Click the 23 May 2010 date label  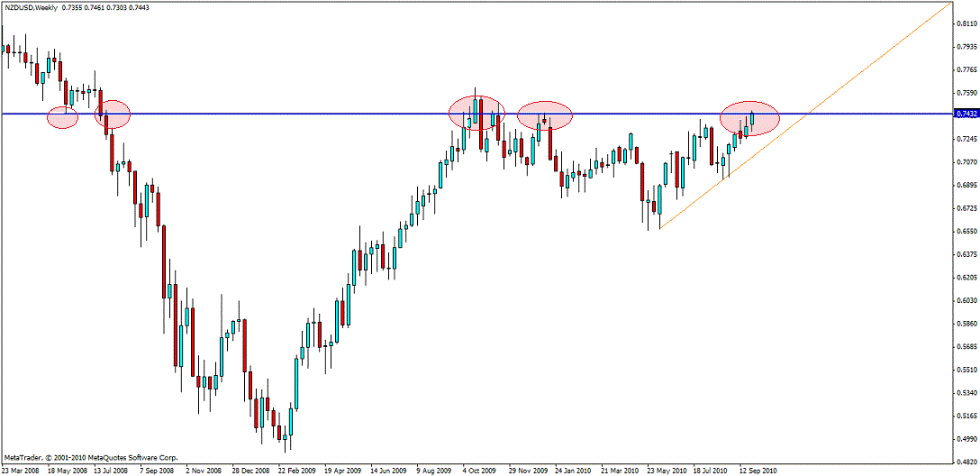[667, 470]
